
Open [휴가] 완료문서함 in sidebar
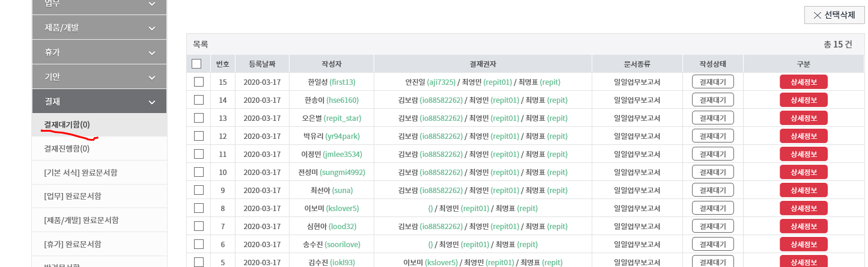pyautogui.click(x=73, y=245)
